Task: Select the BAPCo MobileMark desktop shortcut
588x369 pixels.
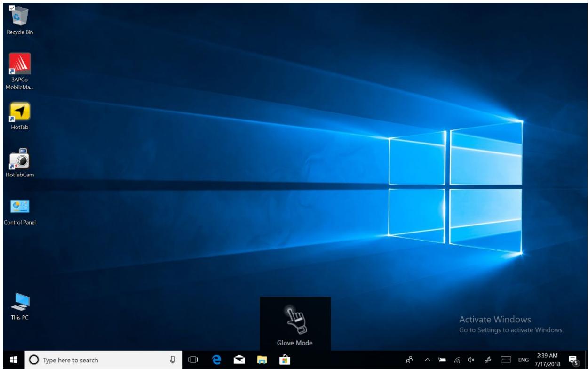Action: (x=20, y=72)
